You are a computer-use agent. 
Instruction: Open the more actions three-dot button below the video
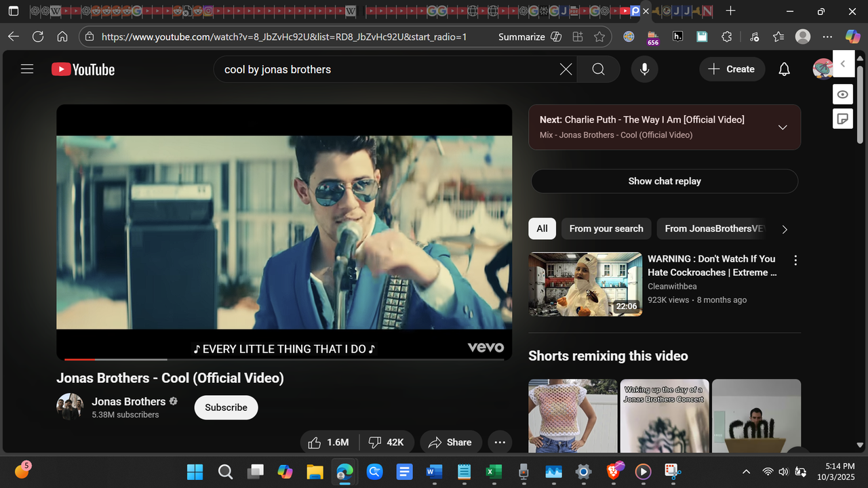point(500,443)
